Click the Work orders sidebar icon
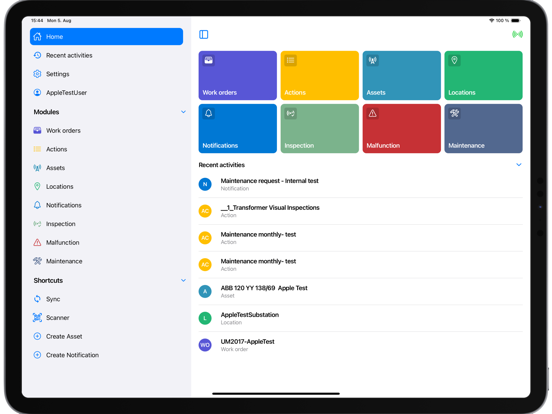Viewport: 552px width, 414px height. [37, 131]
